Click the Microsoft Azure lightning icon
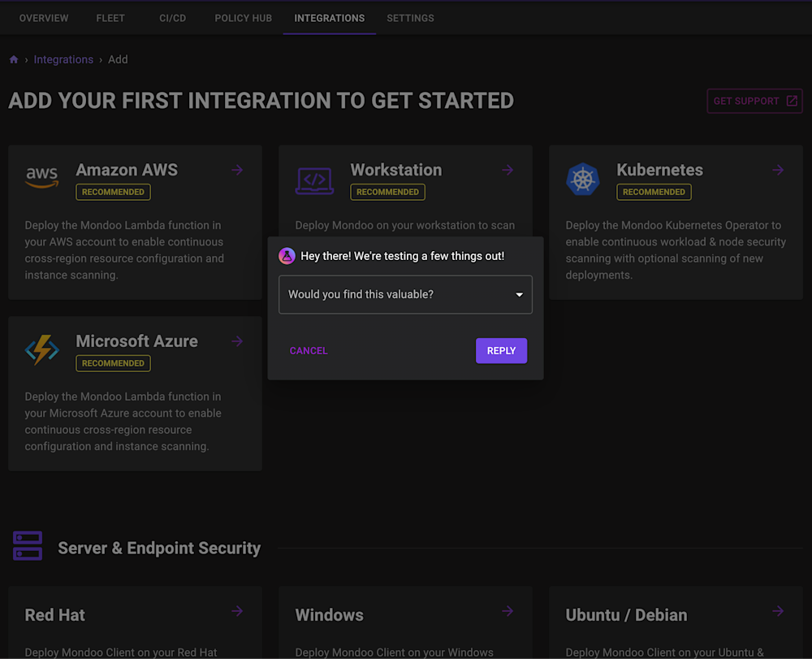812x659 pixels. [x=42, y=349]
